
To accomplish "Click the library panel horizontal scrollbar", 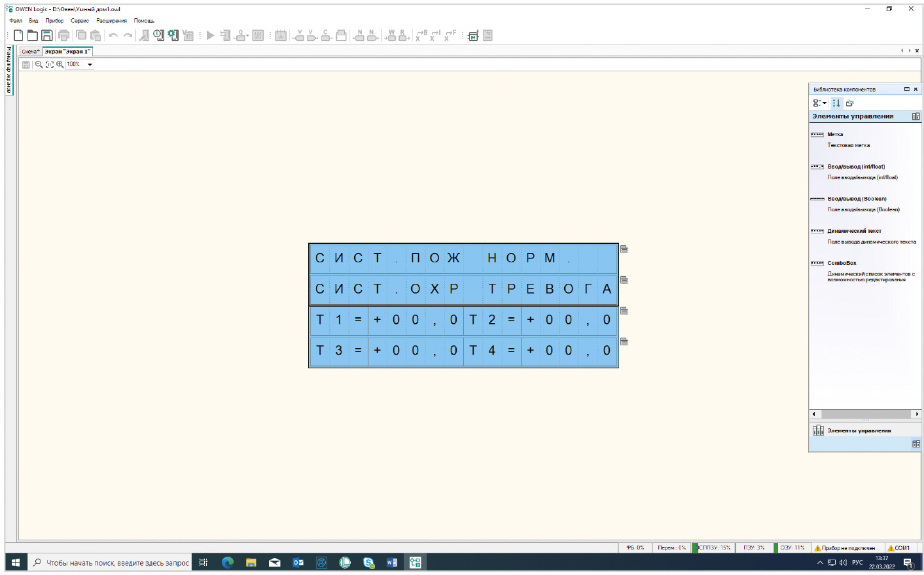I will tap(865, 414).
